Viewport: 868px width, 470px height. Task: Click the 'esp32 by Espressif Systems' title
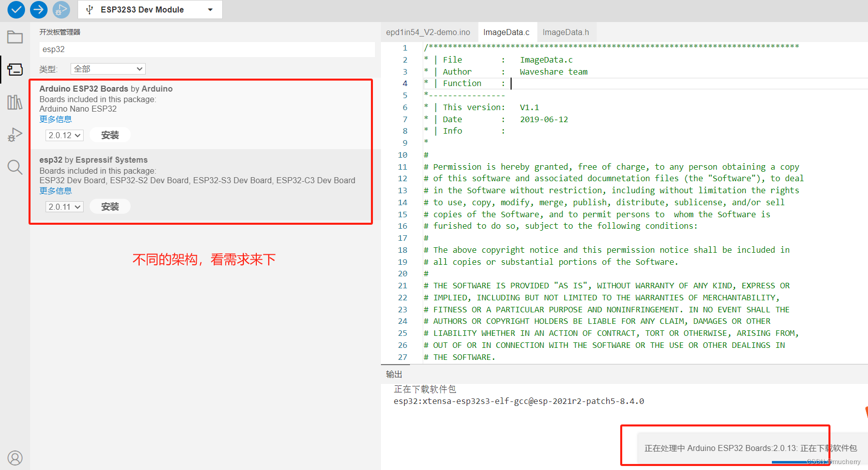[94, 160]
